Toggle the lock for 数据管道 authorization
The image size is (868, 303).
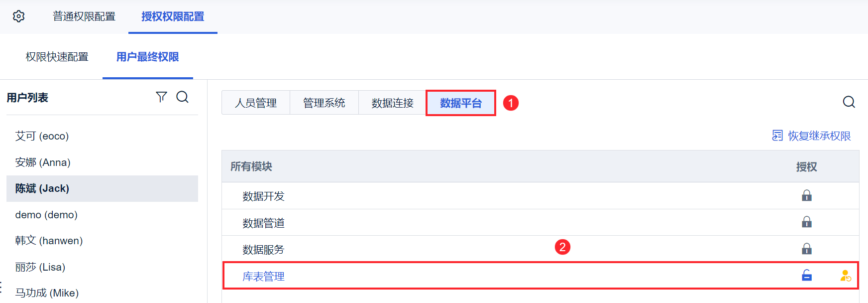coord(806,222)
